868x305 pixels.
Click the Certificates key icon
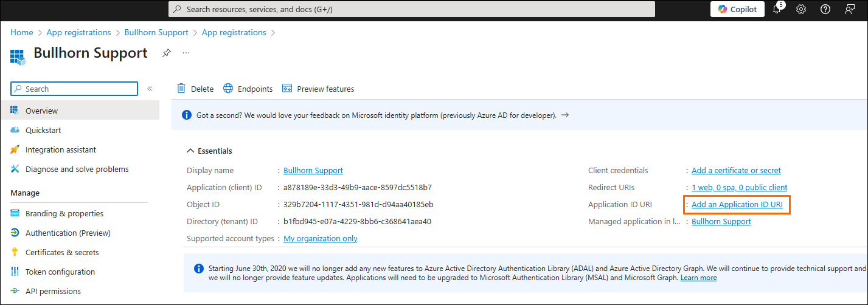[x=15, y=252]
